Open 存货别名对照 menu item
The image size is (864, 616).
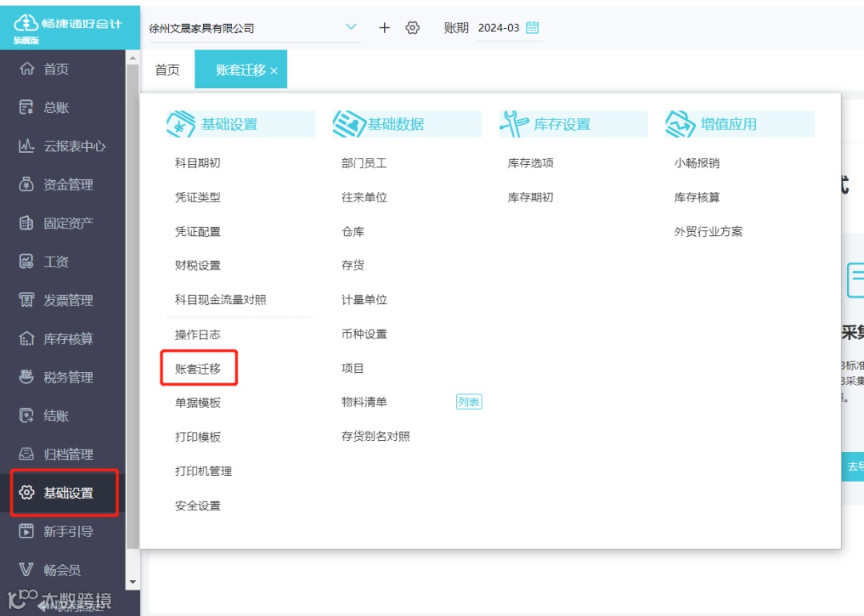point(376,436)
